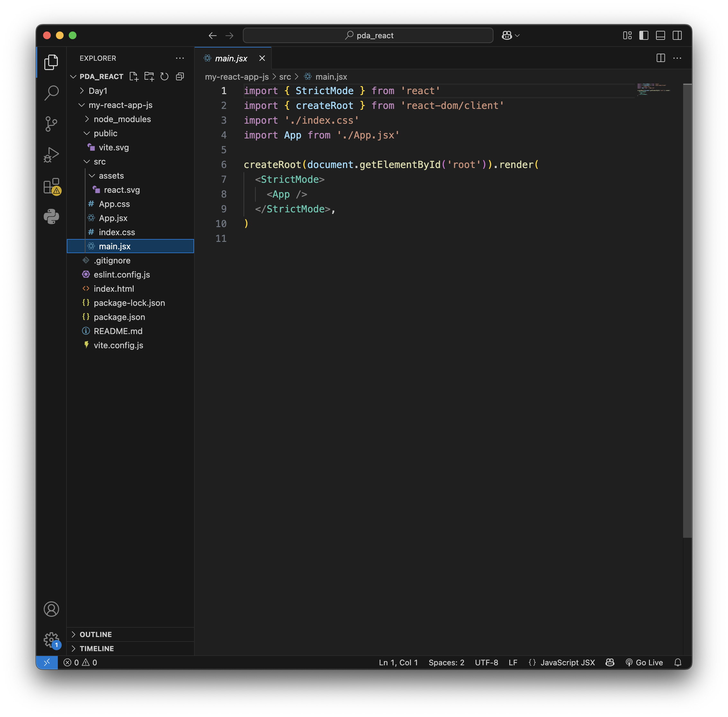This screenshot has height=717, width=728.
Task: Open the Run and Debug view
Action: point(51,155)
